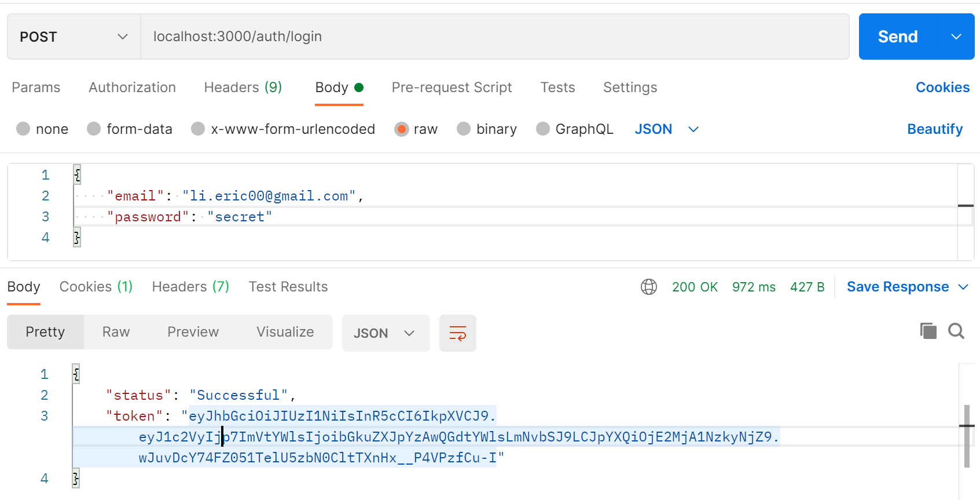Click the 427 B response size
The height and width of the screenshot is (500, 980).
coord(807,287)
